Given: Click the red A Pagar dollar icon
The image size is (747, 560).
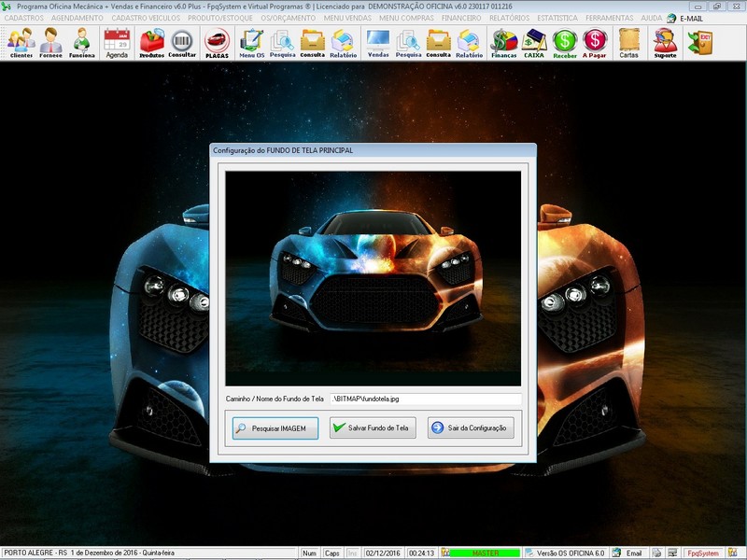Looking at the screenshot, I should [x=595, y=43].
